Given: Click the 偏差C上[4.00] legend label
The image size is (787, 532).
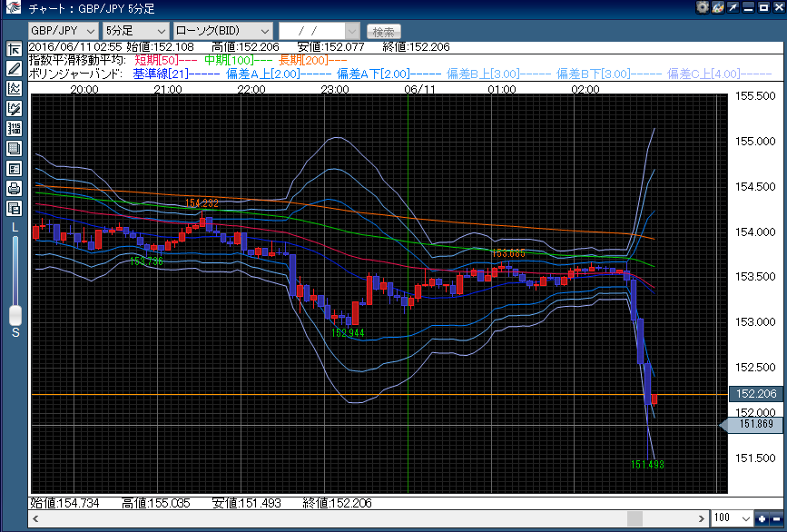Looking at the screenshot, I should (x=719, y=74).
